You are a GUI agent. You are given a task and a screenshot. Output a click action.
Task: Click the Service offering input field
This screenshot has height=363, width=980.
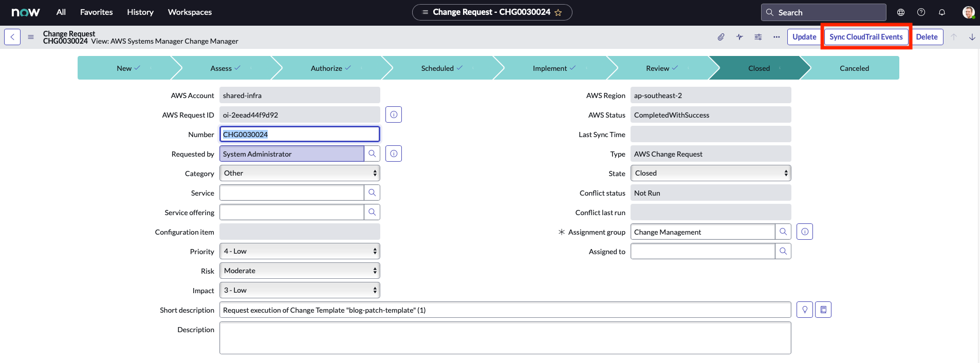coord(291,212)
